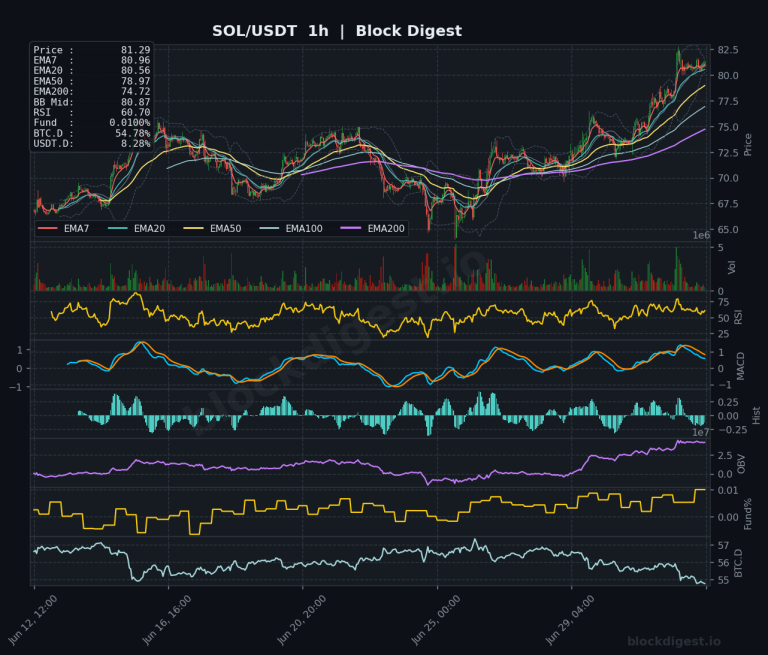Click the Fund% axis tick label 0.01
This screenshot has height=655, width=768.
[728, 490]
